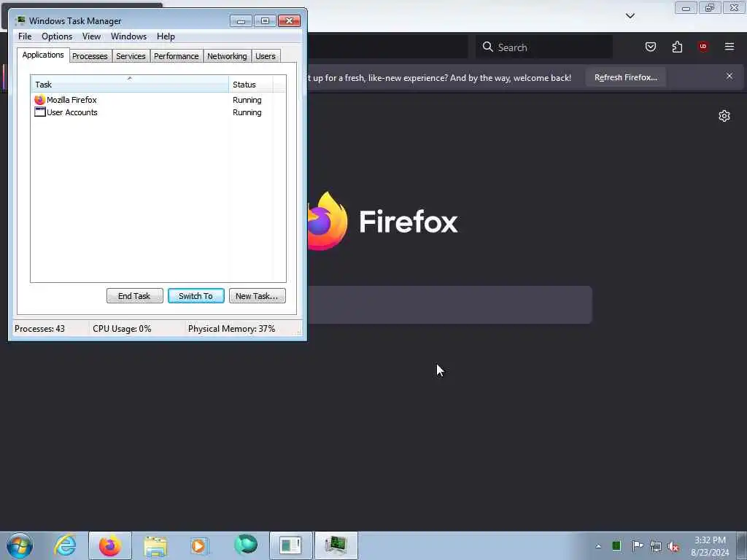
Task: Click Physical Memory: 37% status text
Action: 231,329
